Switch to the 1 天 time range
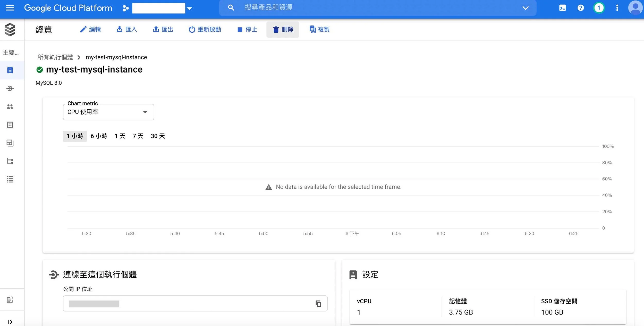The width and height of the screenshot is (644, 326). 120,136
